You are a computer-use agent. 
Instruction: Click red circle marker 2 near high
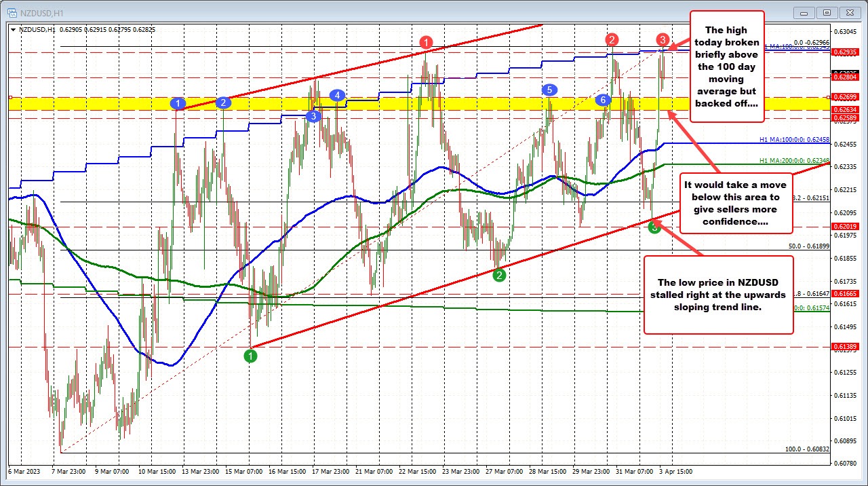[x=612, y=39]
